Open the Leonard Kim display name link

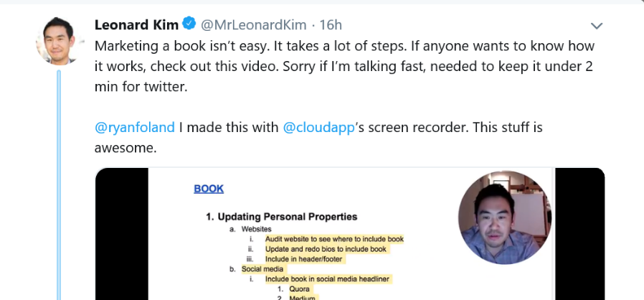(136, 25)
